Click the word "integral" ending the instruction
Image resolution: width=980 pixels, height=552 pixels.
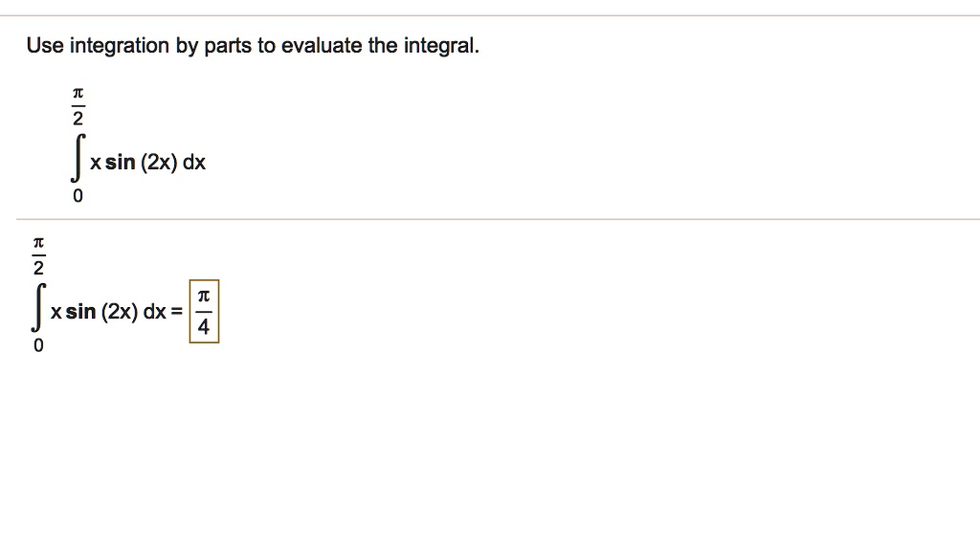tap(441, 46)
